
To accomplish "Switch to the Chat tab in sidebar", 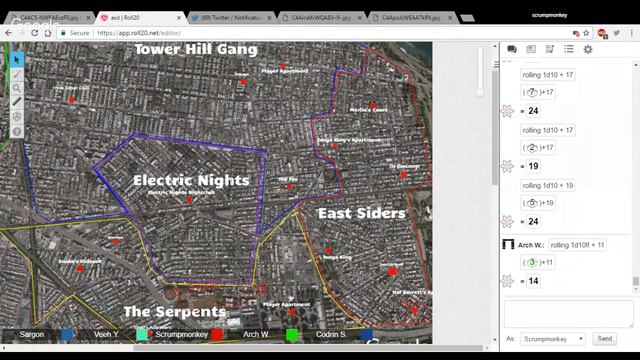I will (512, 49).
